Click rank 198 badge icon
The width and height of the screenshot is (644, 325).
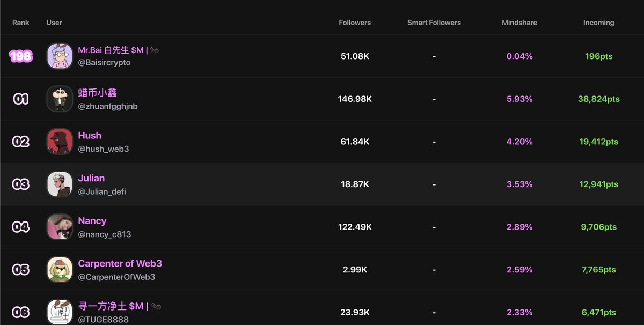click(20, 56)
